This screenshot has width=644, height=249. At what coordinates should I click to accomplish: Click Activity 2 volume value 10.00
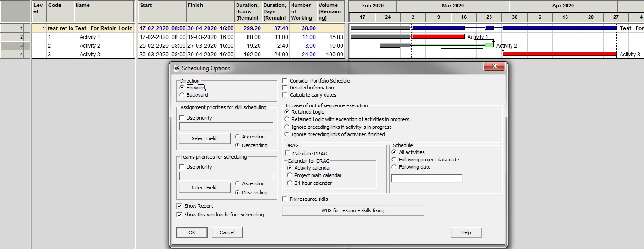(330, 46)
